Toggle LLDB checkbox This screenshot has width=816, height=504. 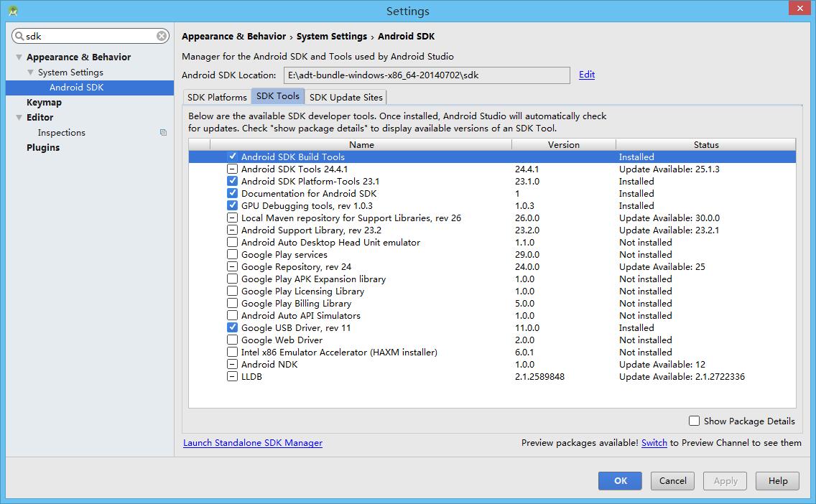point(232,377)
